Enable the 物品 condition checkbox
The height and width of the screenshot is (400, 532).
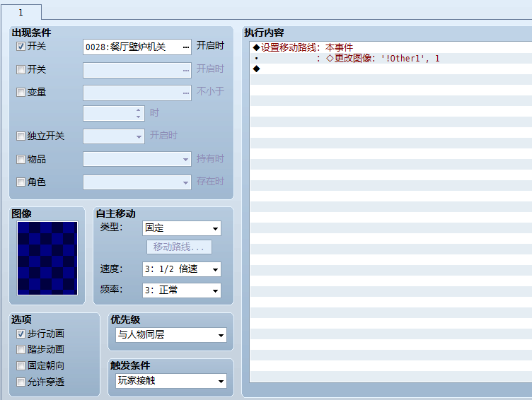pos(21,159)
